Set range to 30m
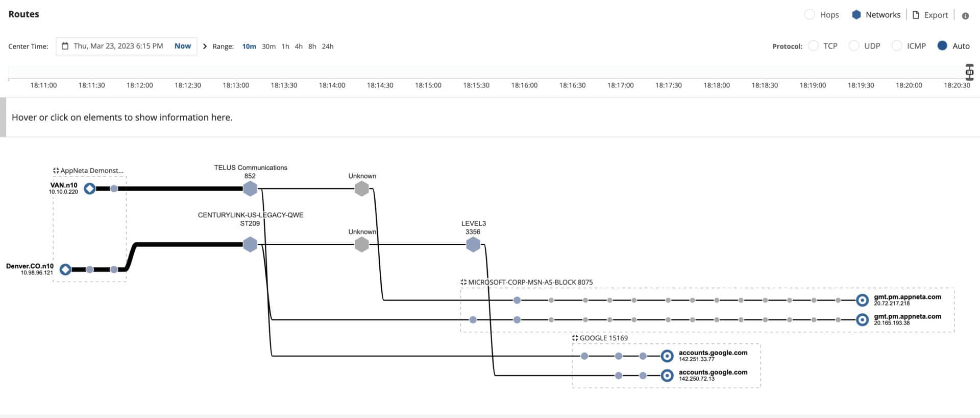The image size is (980, 418). pos(268,47)
